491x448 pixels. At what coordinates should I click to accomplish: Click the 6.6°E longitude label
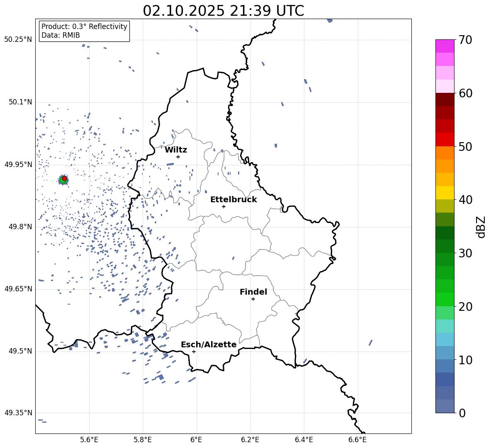[357, 440]
